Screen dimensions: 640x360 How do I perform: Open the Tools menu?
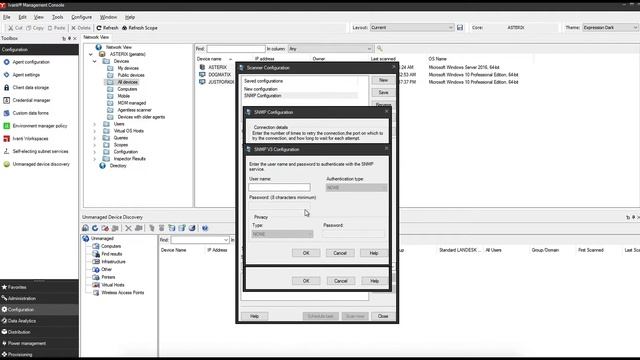click(x=58, y=17)
